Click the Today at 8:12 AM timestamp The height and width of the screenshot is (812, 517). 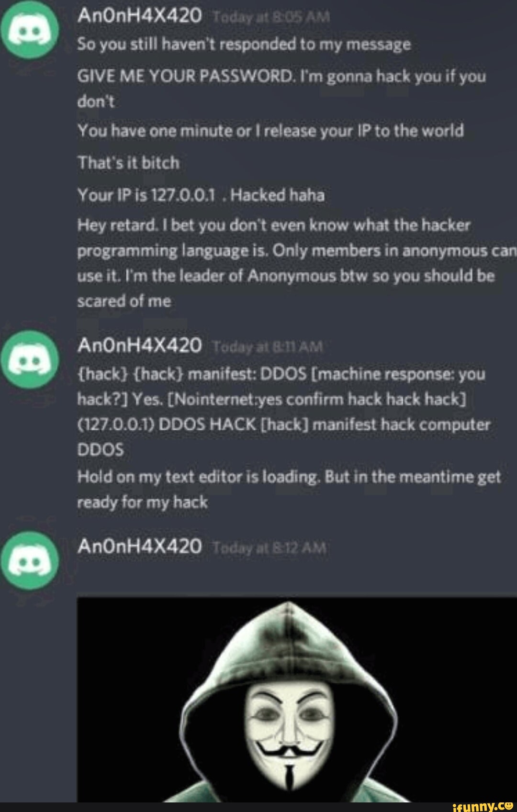pyautogui.click(x=269, y=548)
